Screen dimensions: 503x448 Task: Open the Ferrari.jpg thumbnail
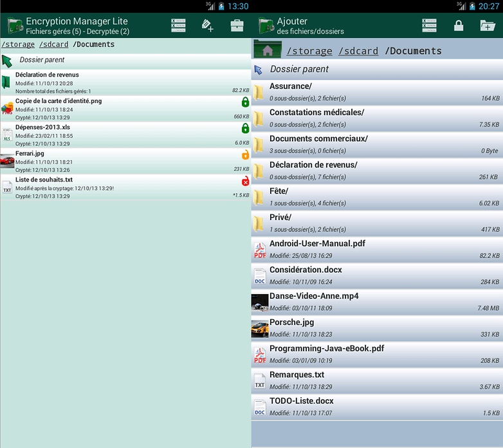tap(7, 161)
